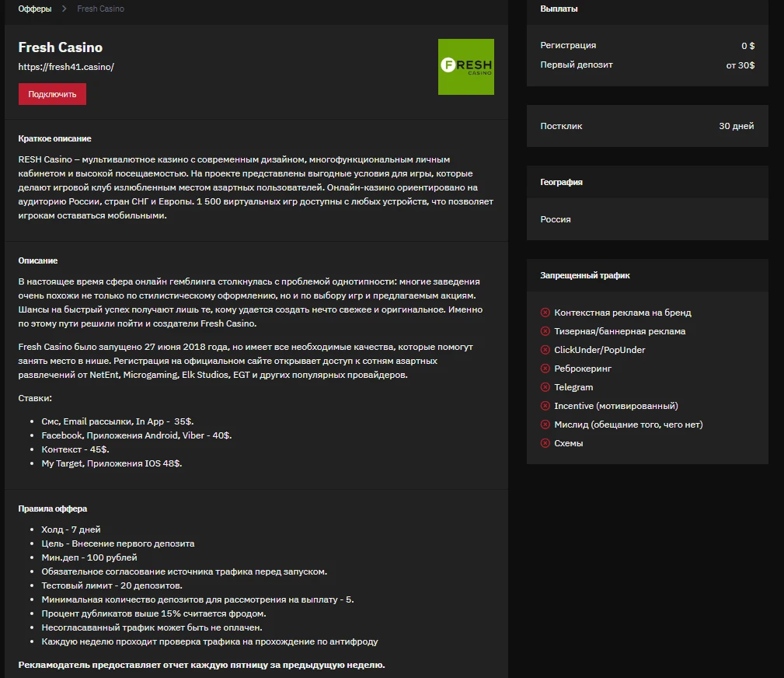Click the Правила оффера heading

(x=53, y=508)
